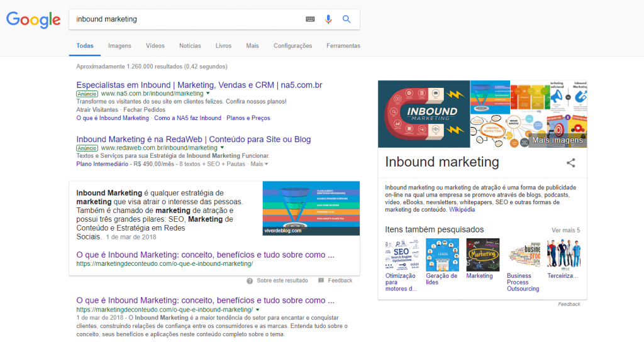
Task: Click the Feedback flag icon under the snippet
Action: coord(321,281)
